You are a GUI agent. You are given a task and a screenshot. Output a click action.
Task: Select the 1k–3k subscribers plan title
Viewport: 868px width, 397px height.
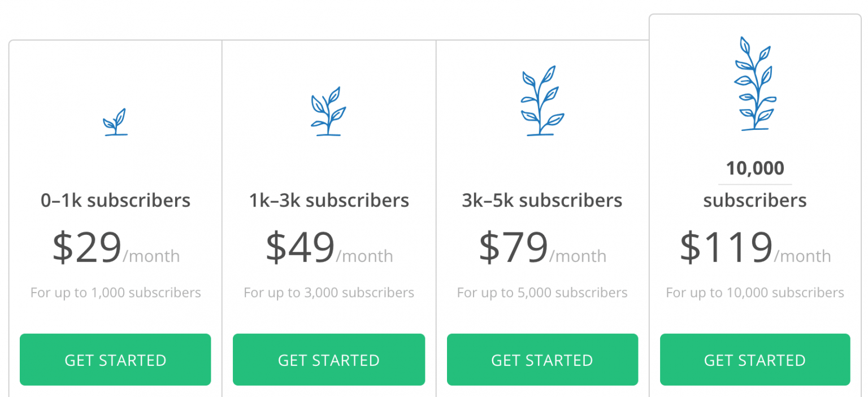(329, 200)
